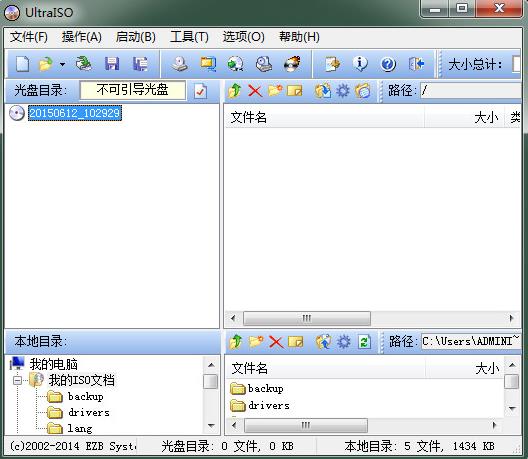Select drivers folder in local tree
The width and height of the screenshot is (528, 459).
[x=89, y=413]
